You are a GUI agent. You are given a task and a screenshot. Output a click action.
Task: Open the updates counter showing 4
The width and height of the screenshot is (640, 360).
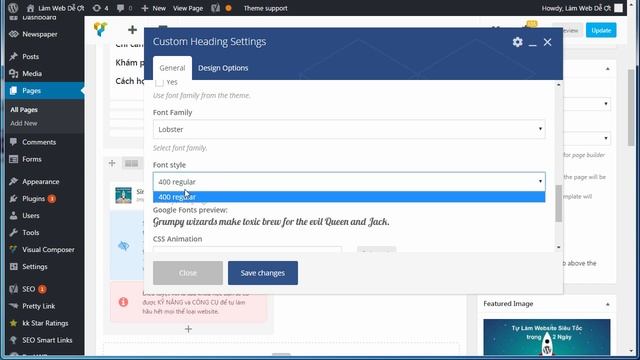point(100,8)
